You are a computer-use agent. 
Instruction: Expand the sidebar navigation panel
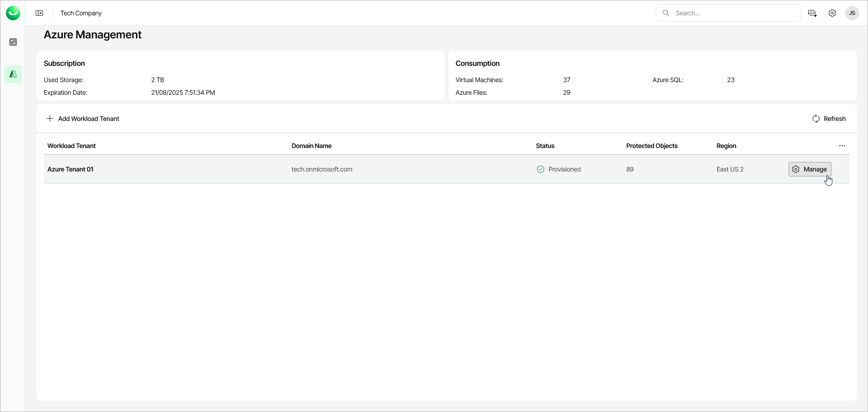tap(40, 13)
